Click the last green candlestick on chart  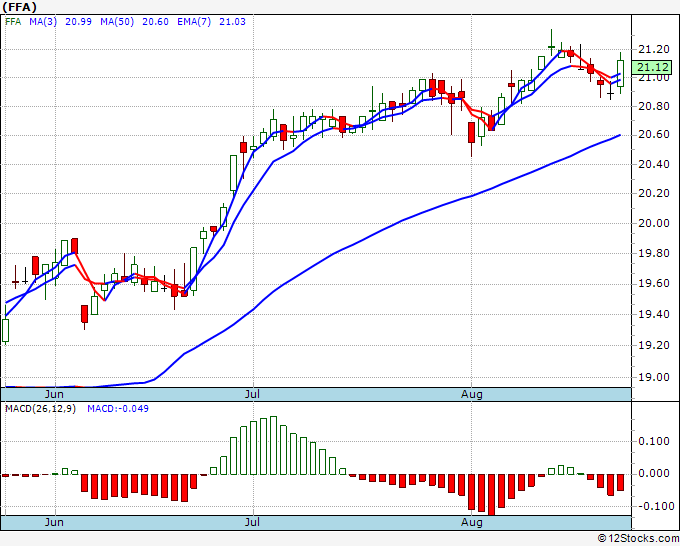(x=620, y=73)
